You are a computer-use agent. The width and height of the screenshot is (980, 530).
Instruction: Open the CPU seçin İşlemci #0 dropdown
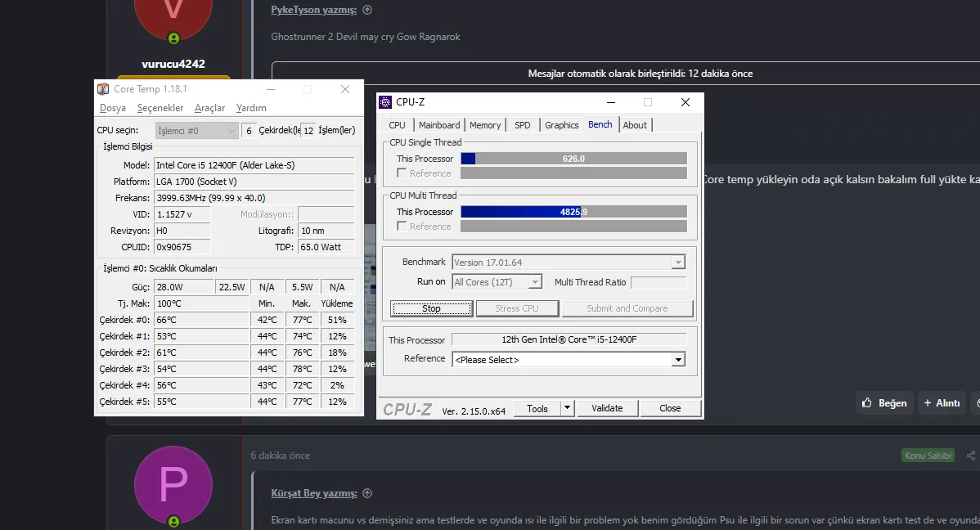[196, 131]
